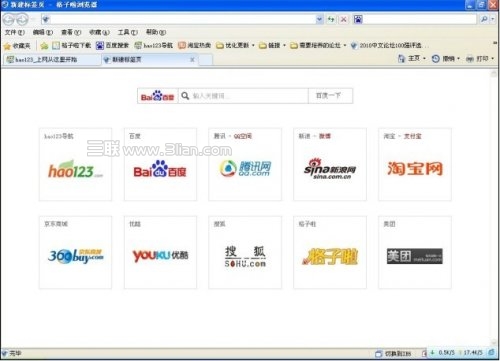500x361 pixels.
Task: Open the Tools menu in menu bar
Action: pyautogui.click(x=127, y=32)
